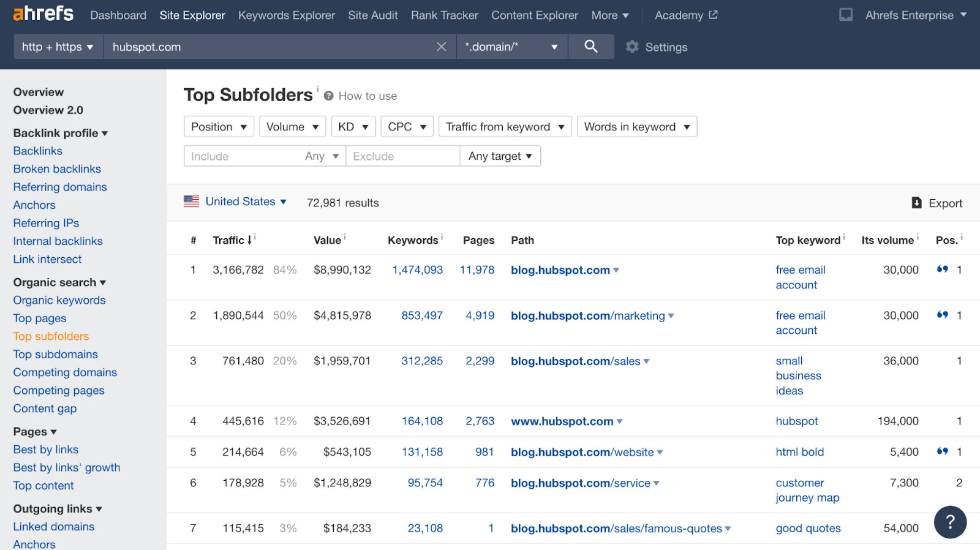
Task: Click the magnifying glass search button
Action: click(x=591, y=47)
